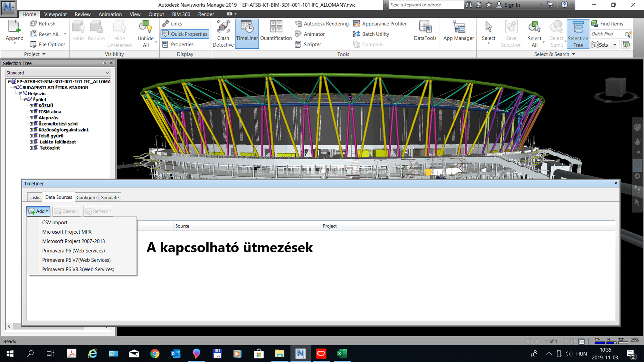This screenshot has width=644, height=362.
Task: Click the Navisworks application menu logo
Action: click(8, 8)
